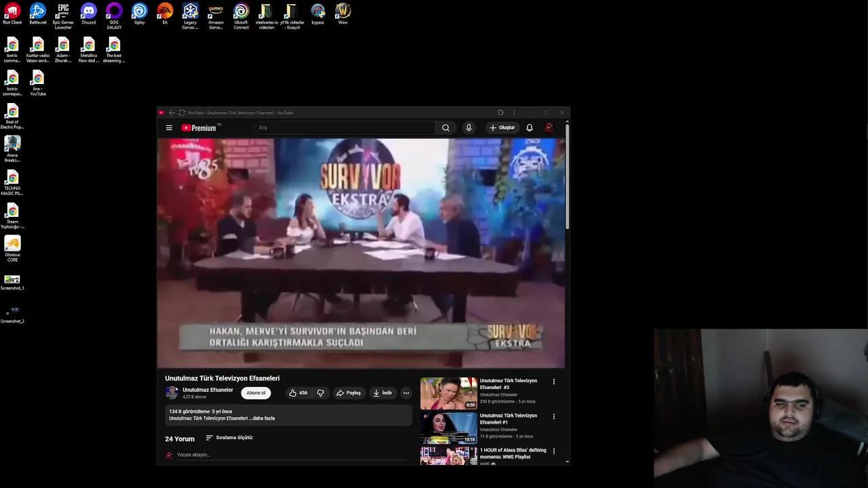Subscribe with the Abone ol button
Viewport: 868px width, 488px height.
coord(256,393)
